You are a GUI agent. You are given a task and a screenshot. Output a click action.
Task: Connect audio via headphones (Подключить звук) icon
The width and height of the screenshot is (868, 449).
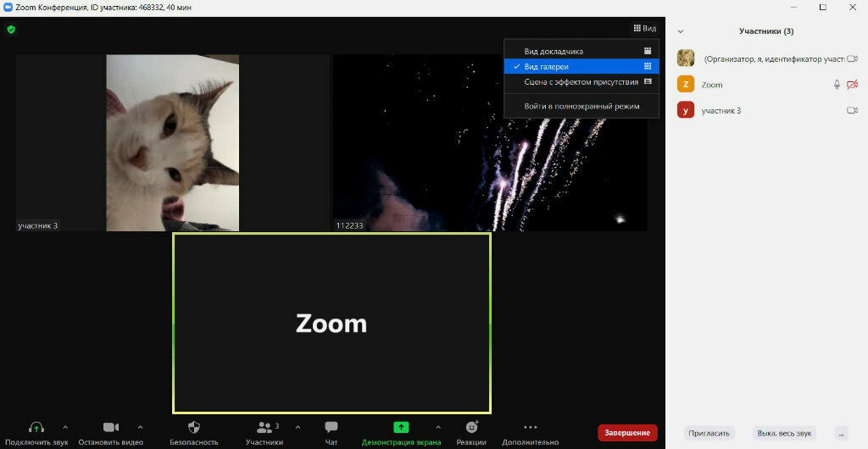click(x=36, y=427)
